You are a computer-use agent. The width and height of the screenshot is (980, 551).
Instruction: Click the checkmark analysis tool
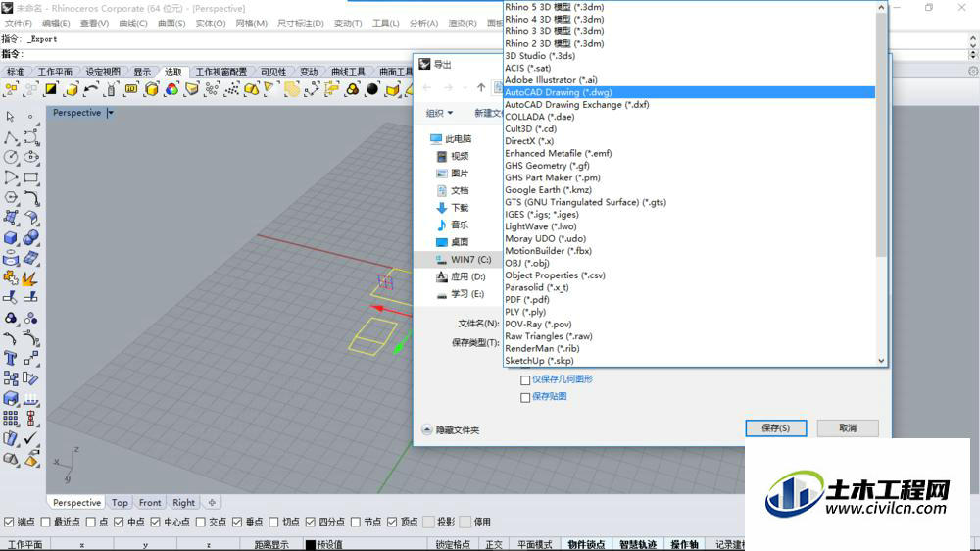pos(30,439)
